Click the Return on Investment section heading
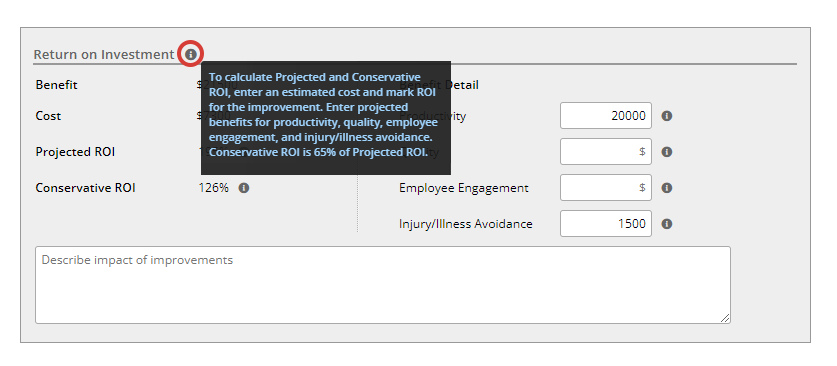The width and height of the screenshot is (837, 366). [104, 54]
